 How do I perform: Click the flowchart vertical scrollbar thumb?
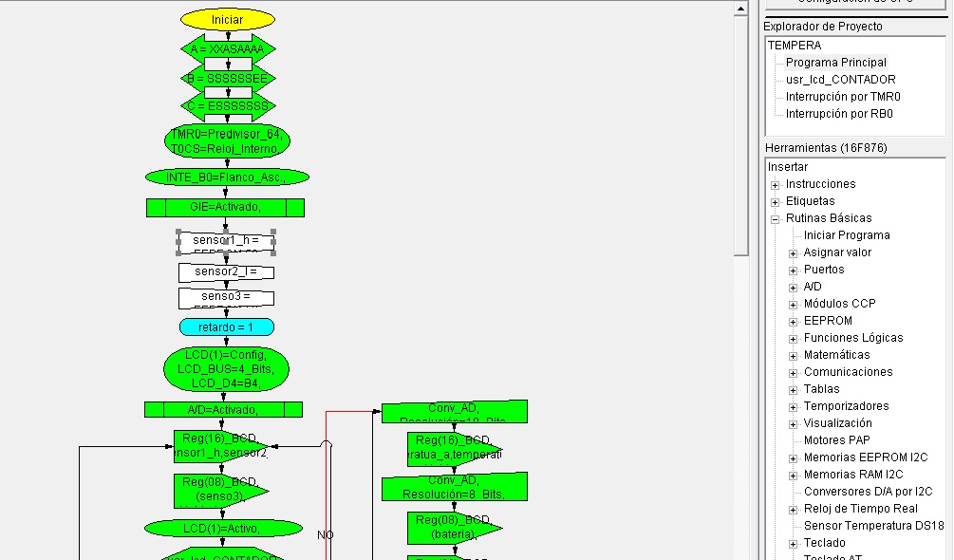740,136
